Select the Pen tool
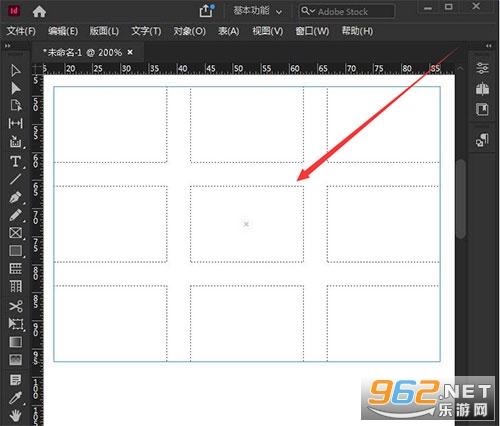 (15, 197)
